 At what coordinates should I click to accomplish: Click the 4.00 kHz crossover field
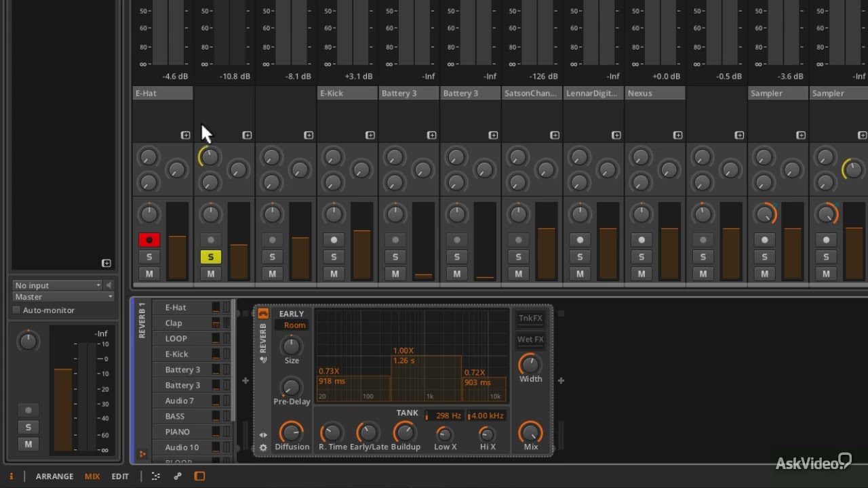(487, 415)
